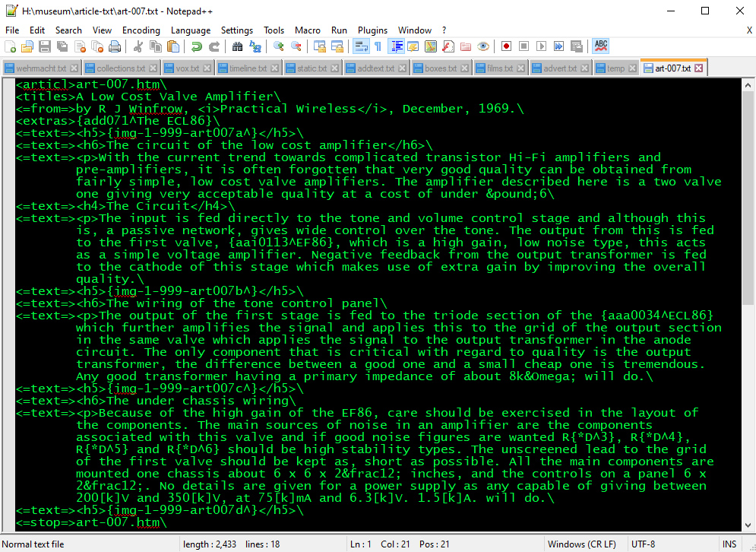Image resolution: width=756 pixels, height=552 pixels.
Task: Play back the recorded macro
Action: tap(541, 46)
